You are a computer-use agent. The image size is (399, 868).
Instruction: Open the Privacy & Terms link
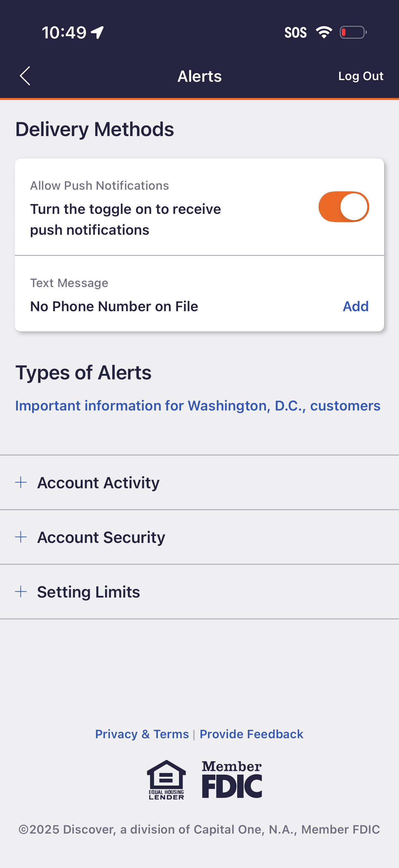coord(142,734)
